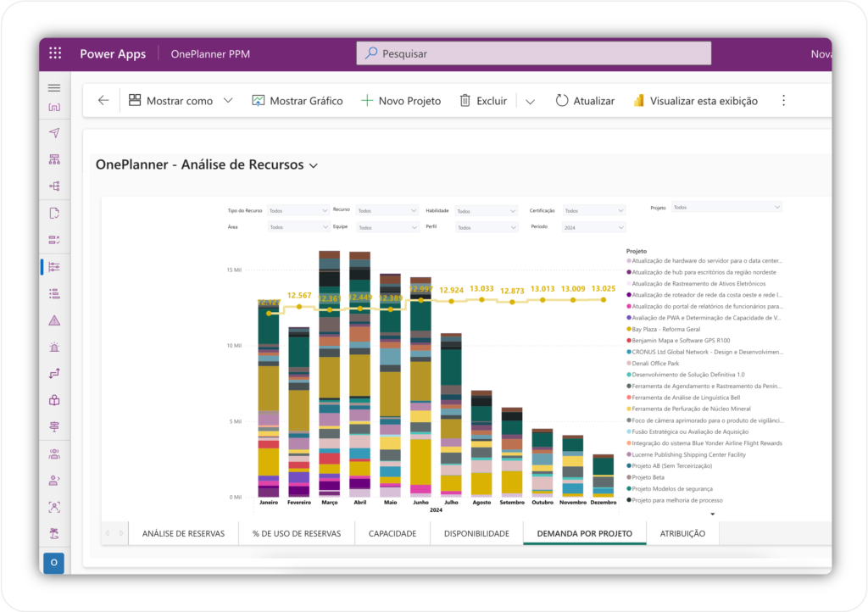
Task: Switch to DISPONIBILIDADE tab
Action: click(x=476, y=533)
